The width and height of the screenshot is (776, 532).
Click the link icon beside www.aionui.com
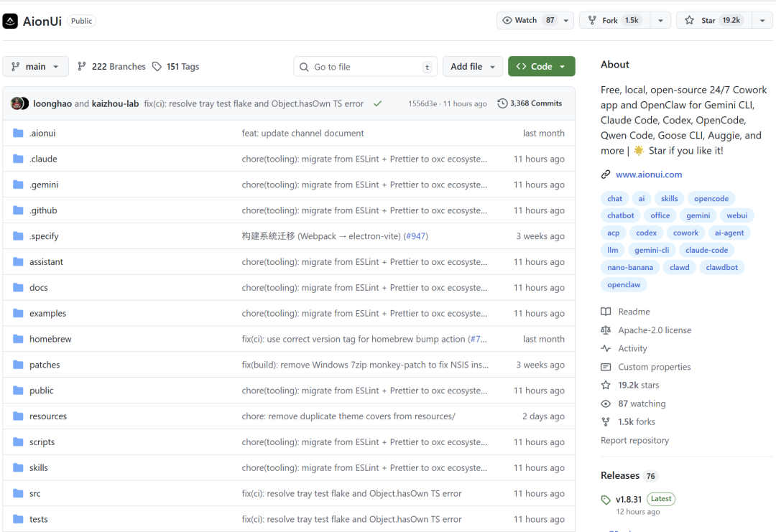pyautogui.click(x=606, y=174)
